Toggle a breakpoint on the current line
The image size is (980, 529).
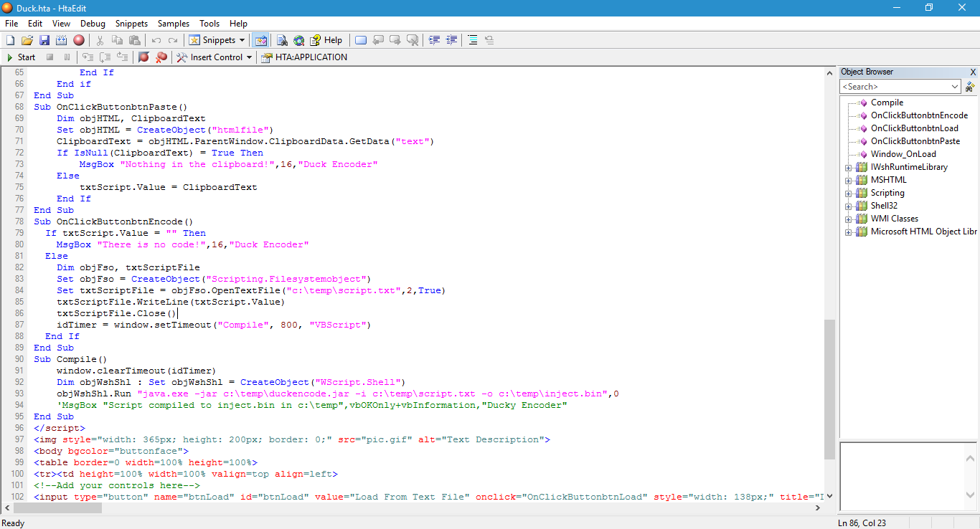click(143, 57)
